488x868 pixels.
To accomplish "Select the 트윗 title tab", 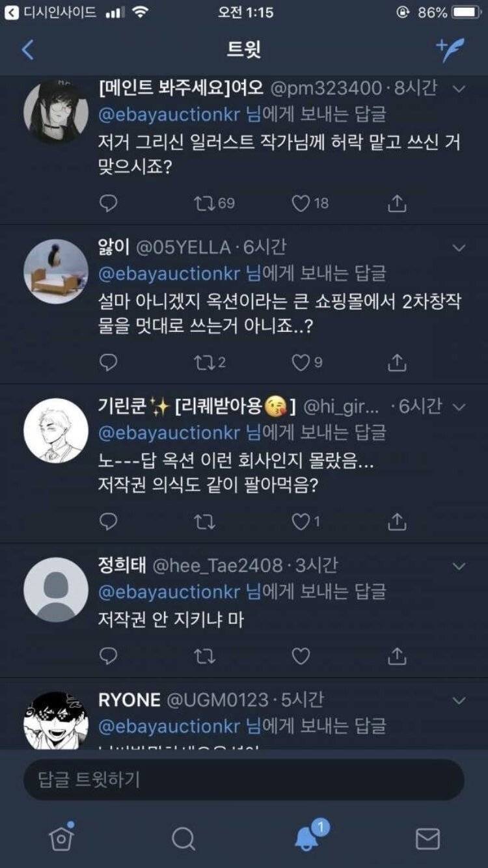I will coord(243,49).
